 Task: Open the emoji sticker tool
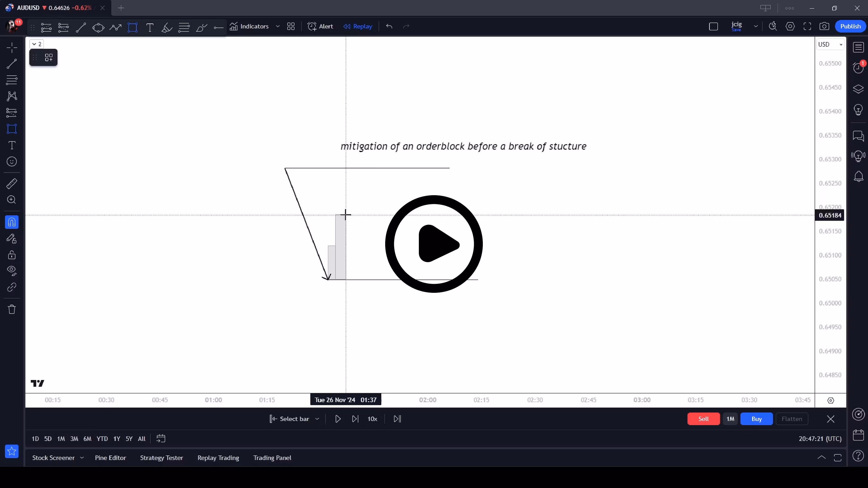pos(12,162)
